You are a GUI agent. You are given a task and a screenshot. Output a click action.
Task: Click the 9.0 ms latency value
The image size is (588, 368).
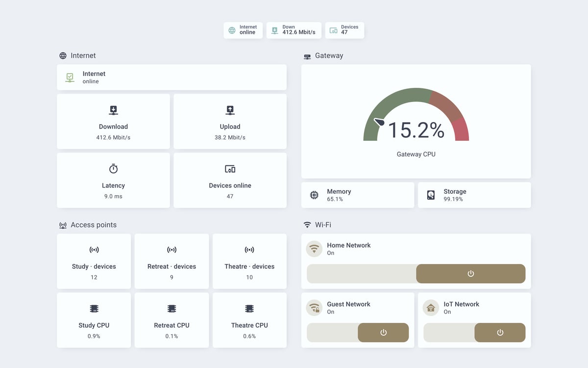pos(113,197)
